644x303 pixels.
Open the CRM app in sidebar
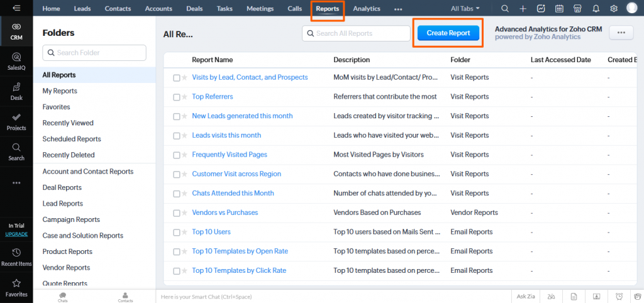coord(16,31)
